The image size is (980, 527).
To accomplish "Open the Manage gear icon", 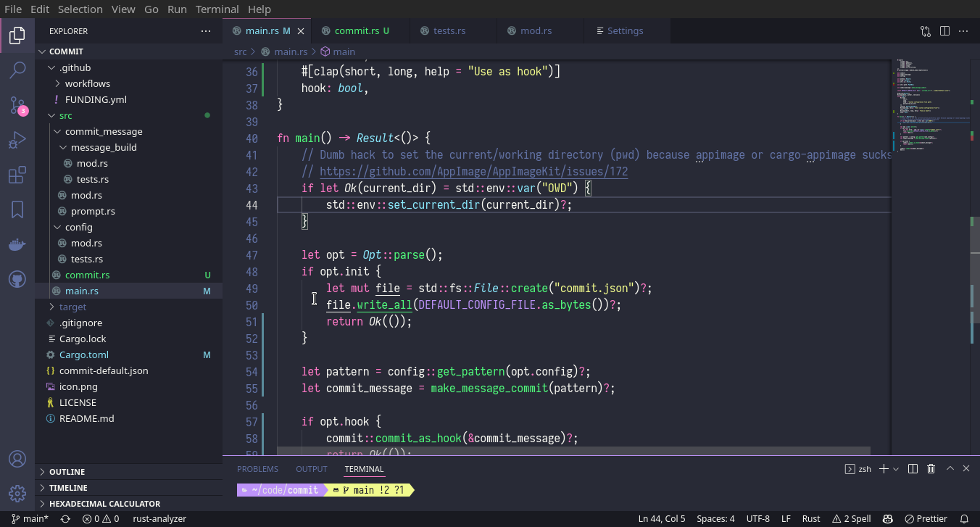I will pyautogui.click(x=17, y=494).
